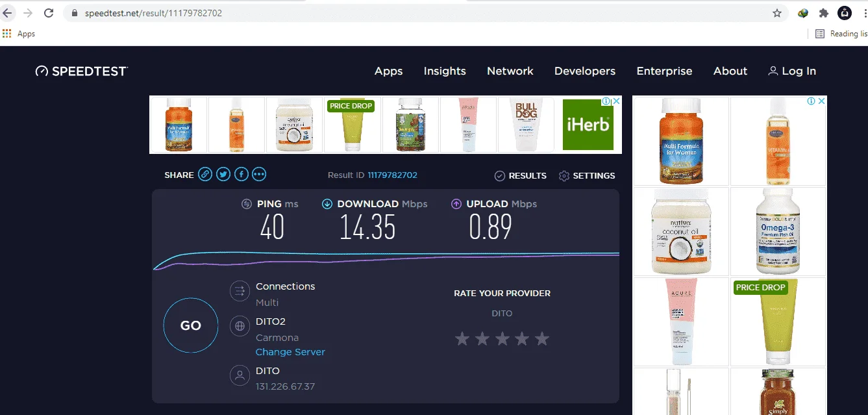Rate provider five stars

coord(542,339)
